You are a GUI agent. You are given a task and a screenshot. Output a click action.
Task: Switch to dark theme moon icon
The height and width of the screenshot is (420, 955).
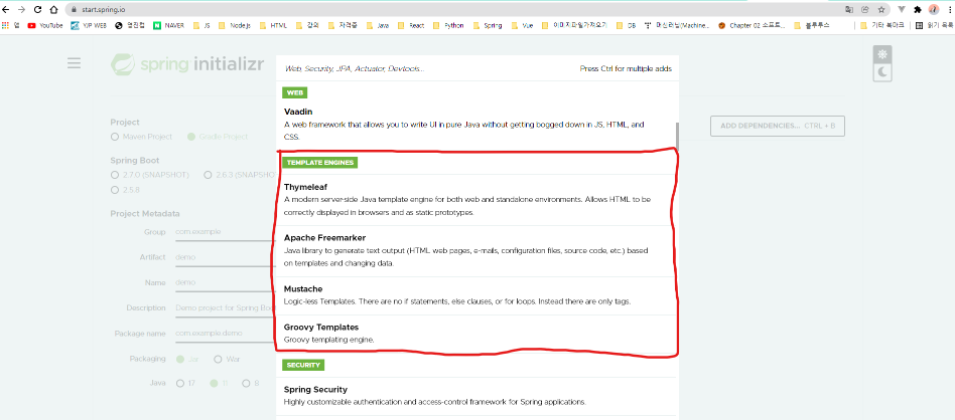(x=883, y=73)
